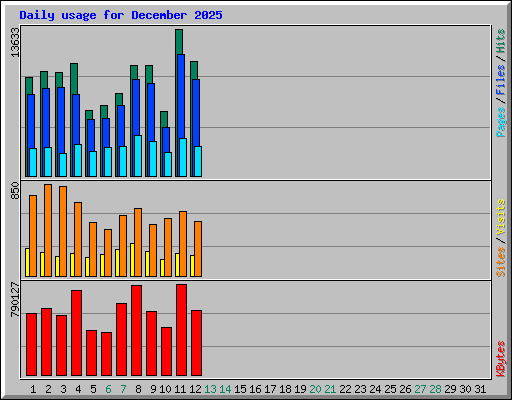Click the cyan Pages bar for day 1
This screenshot has width=512, height=400.
point(33,162)
